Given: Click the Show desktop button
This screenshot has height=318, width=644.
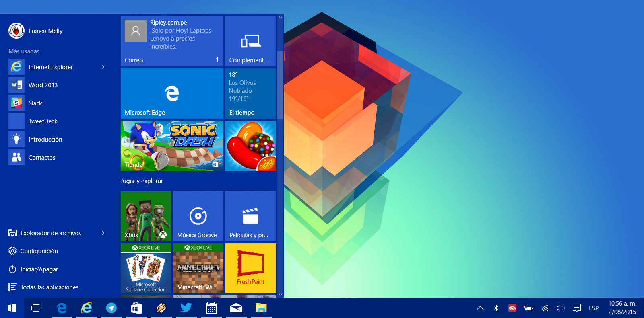Looking at the screenshot, I should click(642, 308).
